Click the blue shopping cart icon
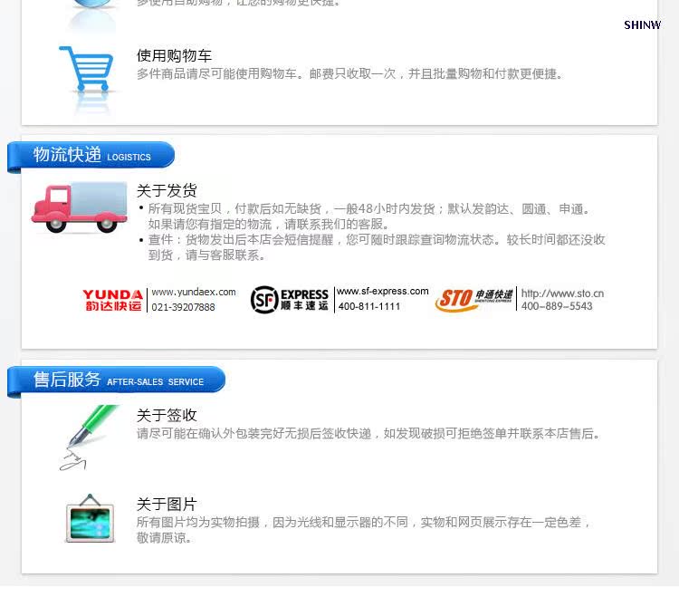This screenshot has height=616, width=679. 86,69
